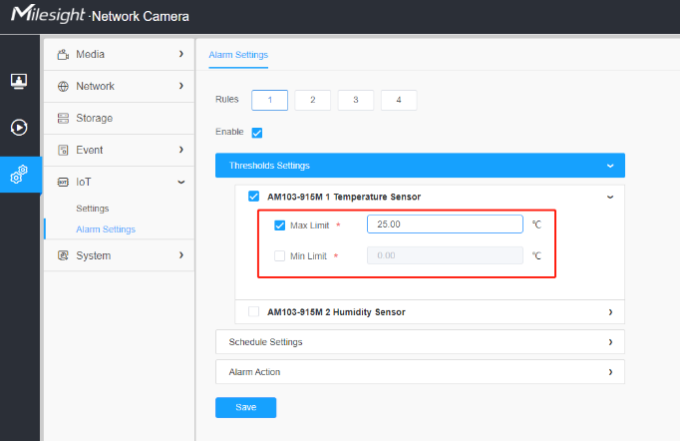Expand the Alarm Action section
The height and width of the screenshot is (441, 680).
420,372
